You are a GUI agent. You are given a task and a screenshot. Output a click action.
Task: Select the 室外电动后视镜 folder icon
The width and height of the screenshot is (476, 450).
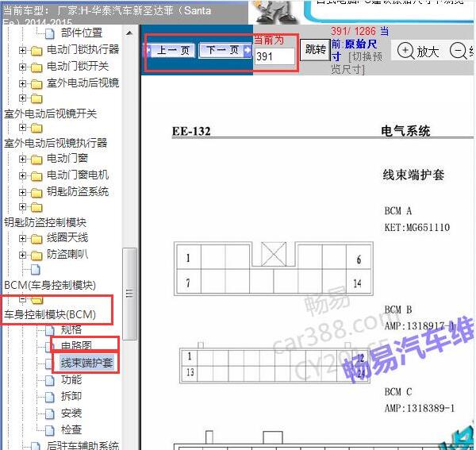click(36, 84)
